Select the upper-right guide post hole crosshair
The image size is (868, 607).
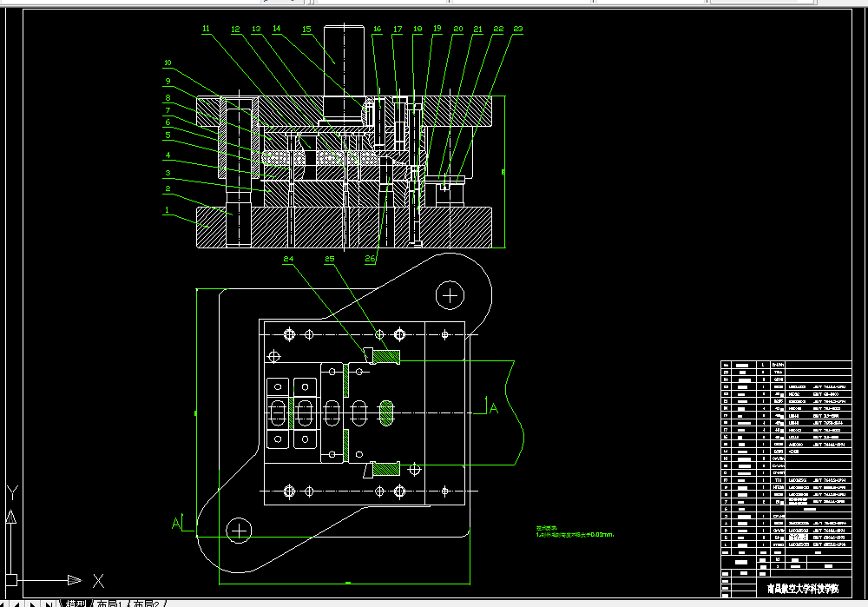point(450,296)
